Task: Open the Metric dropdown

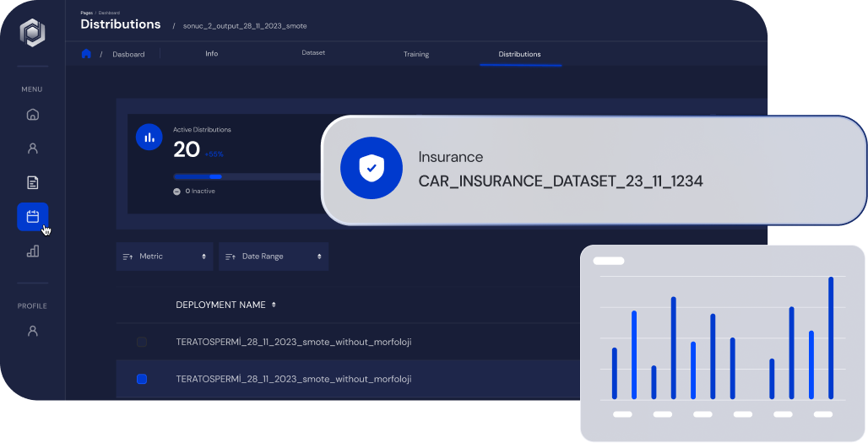Action: tap(165, 257)
